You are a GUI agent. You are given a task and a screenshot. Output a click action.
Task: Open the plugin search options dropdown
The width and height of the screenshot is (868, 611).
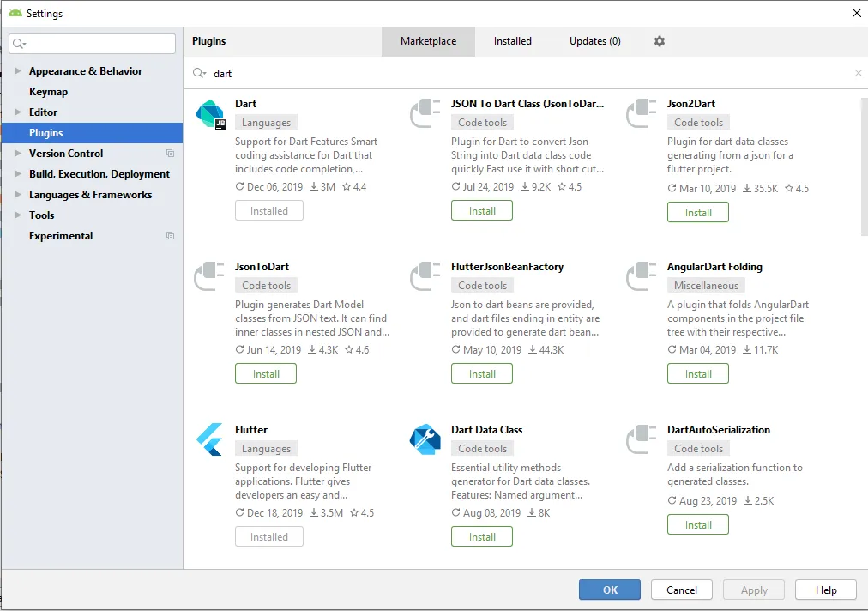[x=200, y=74]
